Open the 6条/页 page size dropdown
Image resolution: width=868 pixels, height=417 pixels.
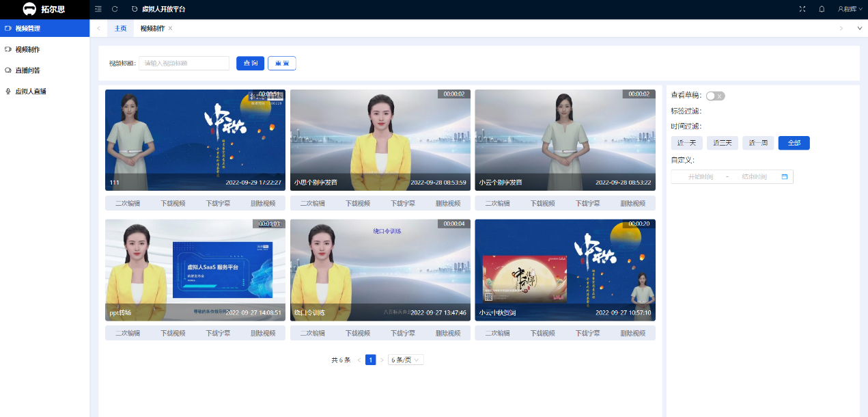click(406, 360)
